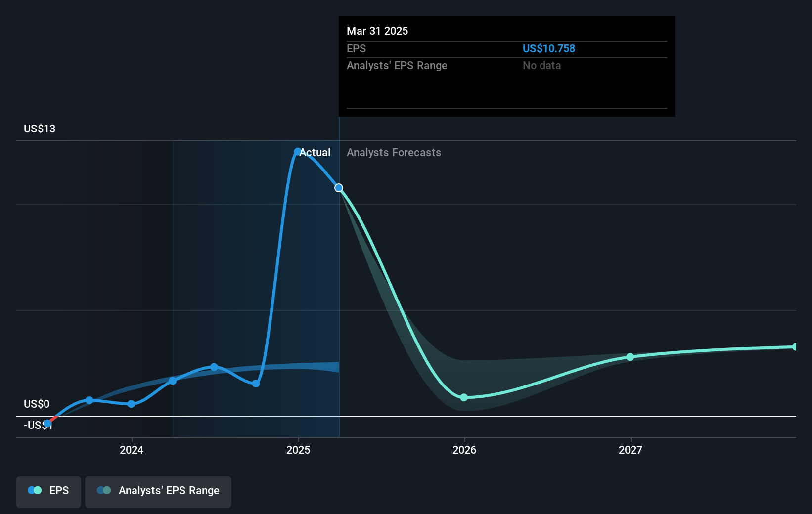This screenshot has width=812, height=514.
Task: Select the last forecast point at chart edge
Action: (x=795, y=347)
